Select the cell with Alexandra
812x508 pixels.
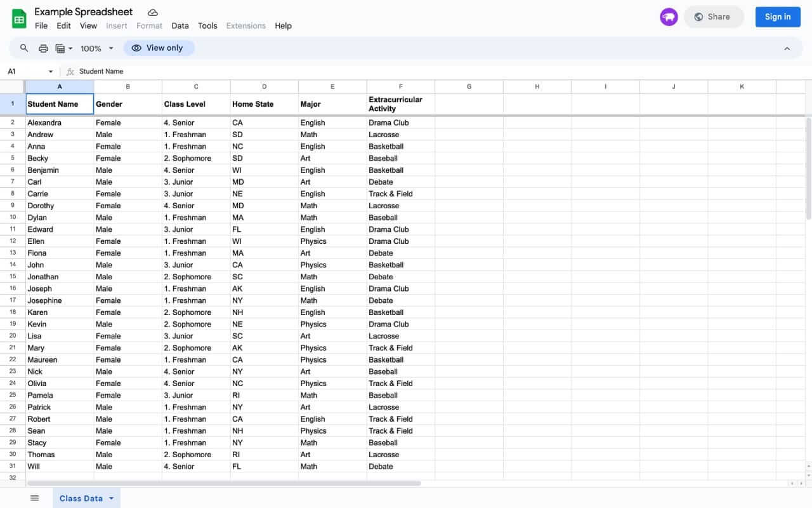click(60, 123)
